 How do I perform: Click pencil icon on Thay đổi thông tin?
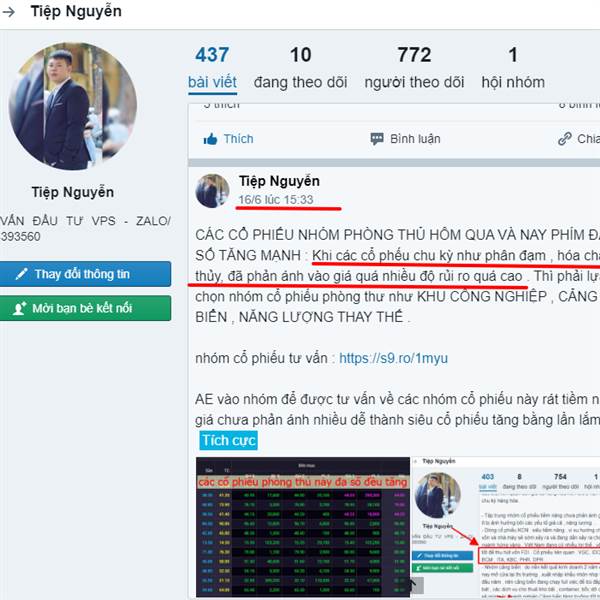22,274
